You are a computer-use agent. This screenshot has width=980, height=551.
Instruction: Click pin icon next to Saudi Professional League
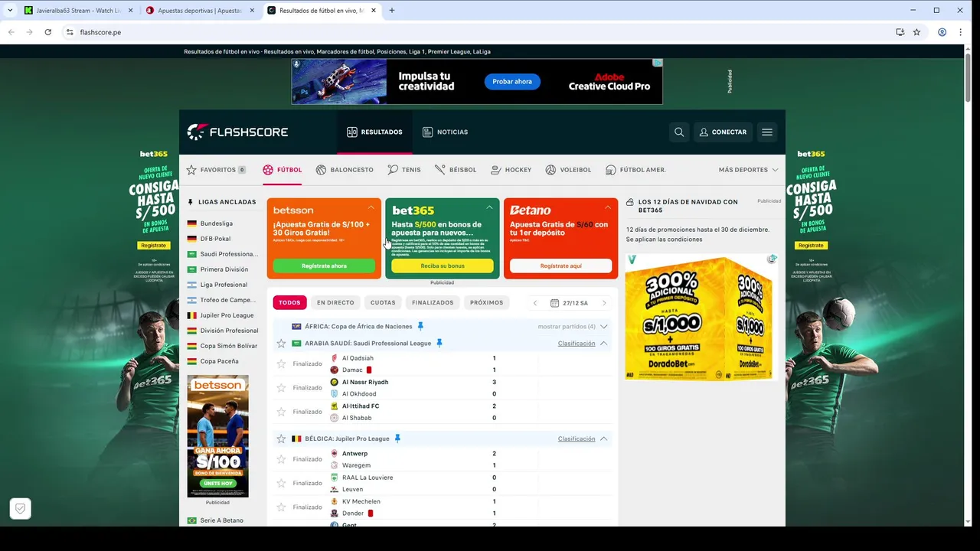439,343
